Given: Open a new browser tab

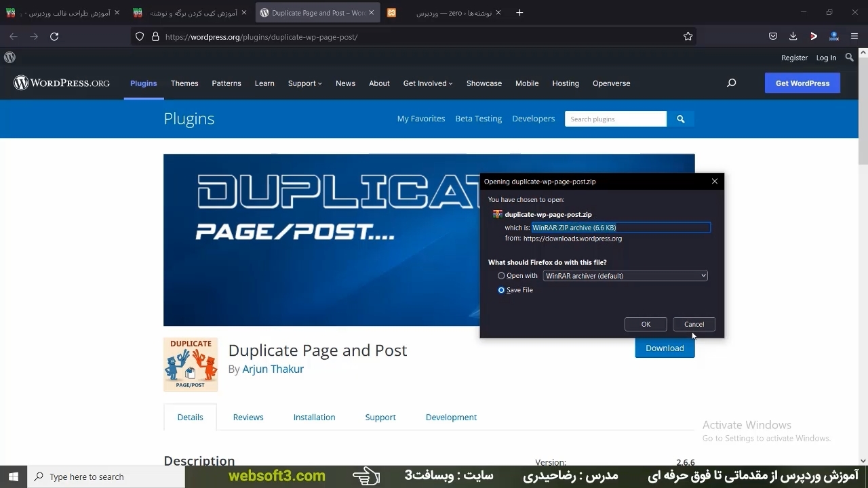Looking at the screenshot, I should point(519,12).
